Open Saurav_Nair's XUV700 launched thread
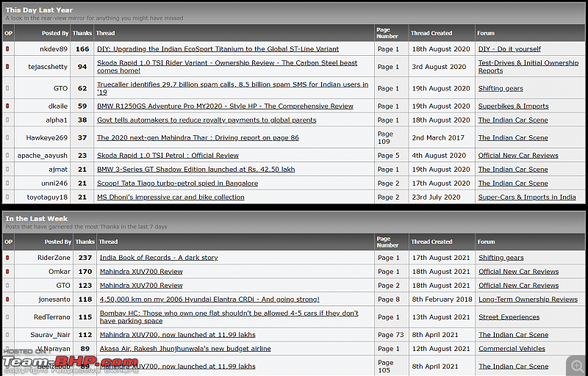The image size is (588, 376). tap(177, 334)
